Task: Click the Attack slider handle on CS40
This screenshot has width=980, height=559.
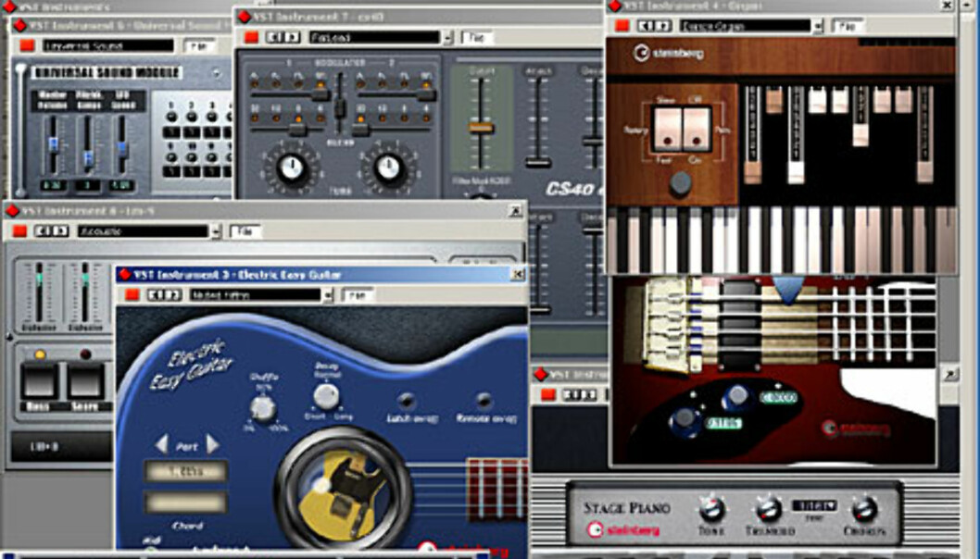Action: click(x=537, y=163)
